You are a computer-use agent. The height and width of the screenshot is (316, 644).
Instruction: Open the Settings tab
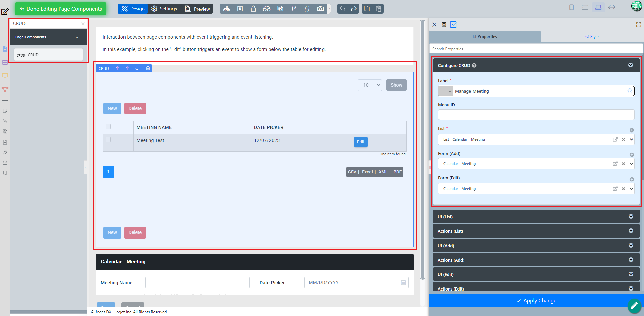point(164,9)
